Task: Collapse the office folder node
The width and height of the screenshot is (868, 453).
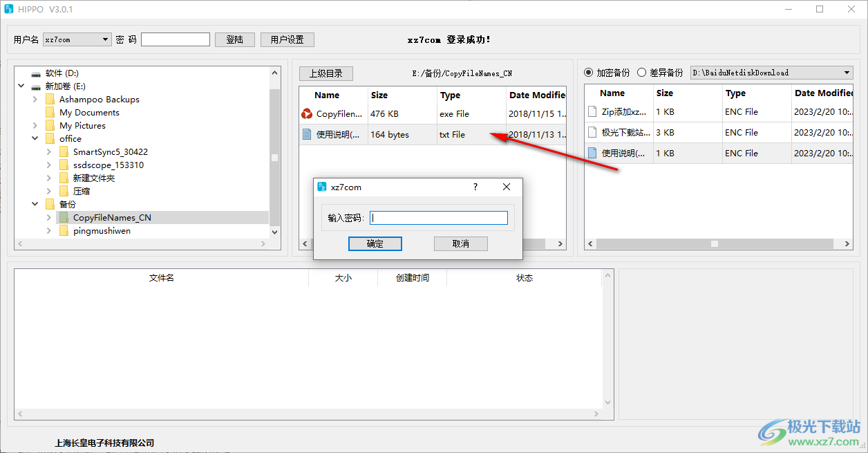Action: coord(35,139)
